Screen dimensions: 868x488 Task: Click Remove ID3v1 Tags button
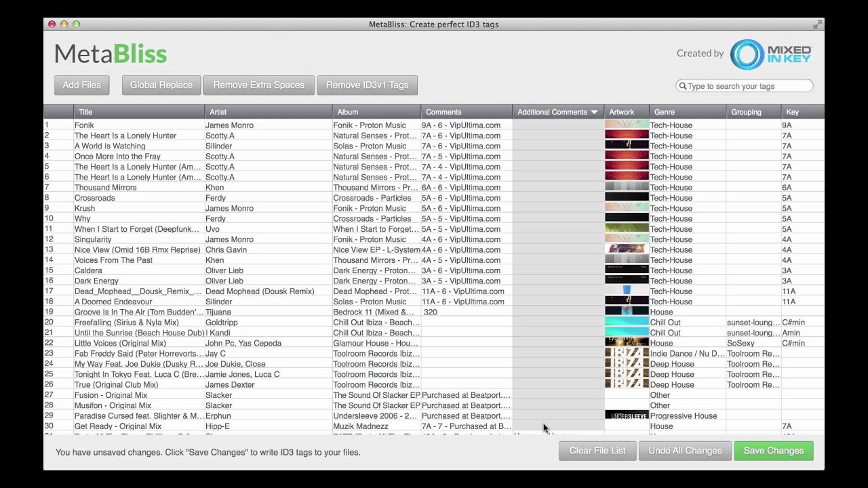coord(367,85)
